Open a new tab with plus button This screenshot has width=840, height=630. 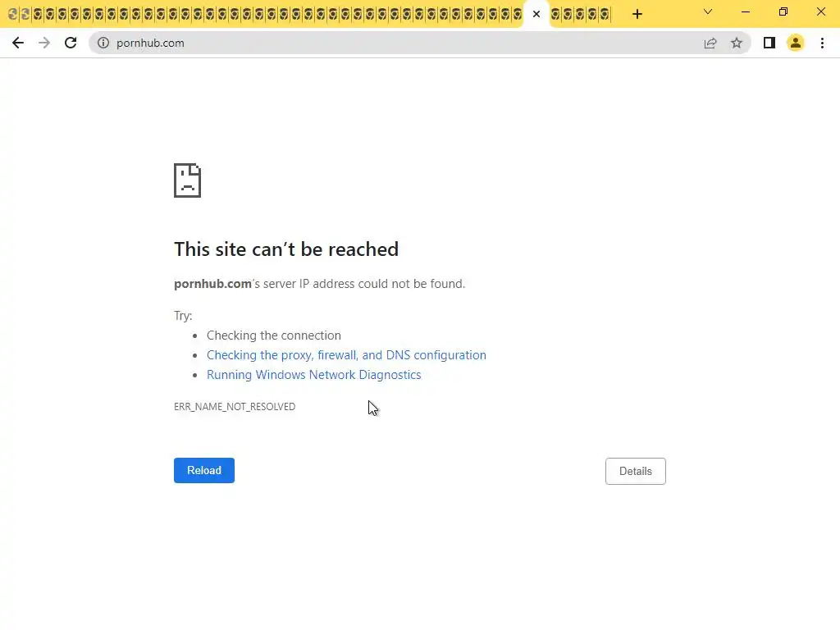(x=637, y=15)
